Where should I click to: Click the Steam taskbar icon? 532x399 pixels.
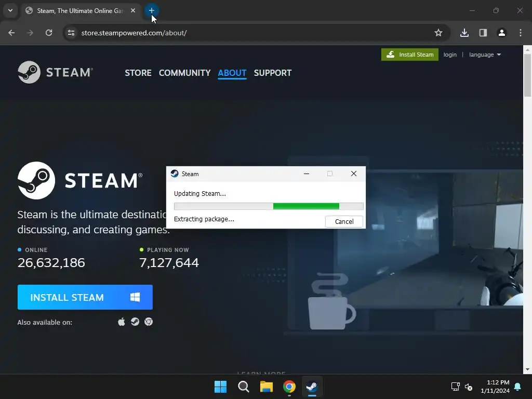click(312, 387)
